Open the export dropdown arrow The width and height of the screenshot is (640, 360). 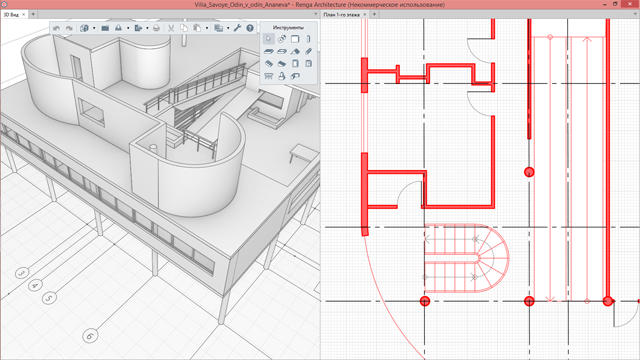coord(147,28)
